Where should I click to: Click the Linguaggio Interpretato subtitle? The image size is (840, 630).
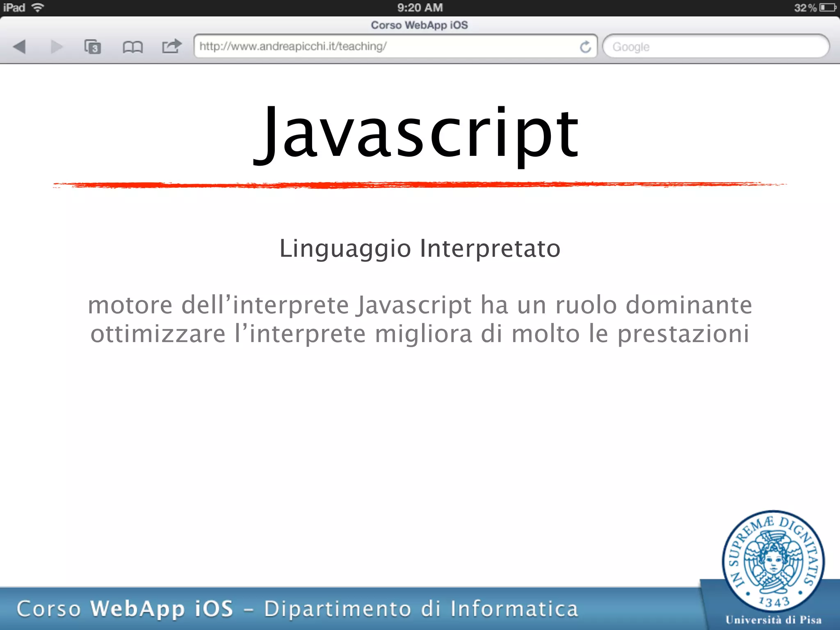tap(420, 249)
